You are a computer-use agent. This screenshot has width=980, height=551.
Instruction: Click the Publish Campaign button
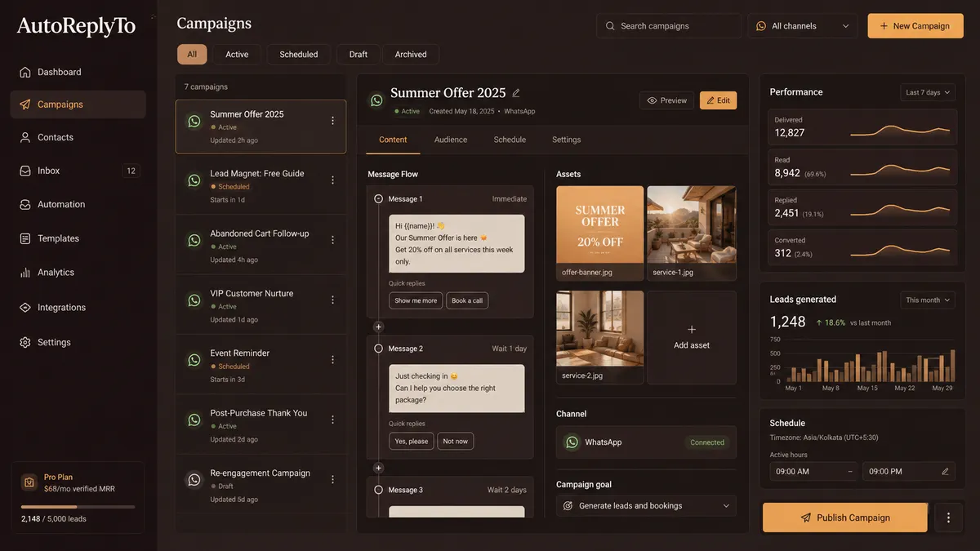[x=845, y=518]
